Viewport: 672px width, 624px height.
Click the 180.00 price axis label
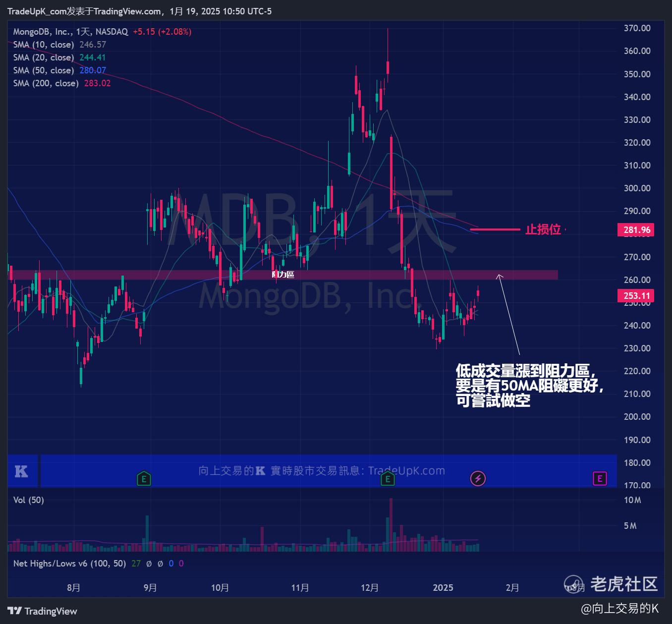637,463
